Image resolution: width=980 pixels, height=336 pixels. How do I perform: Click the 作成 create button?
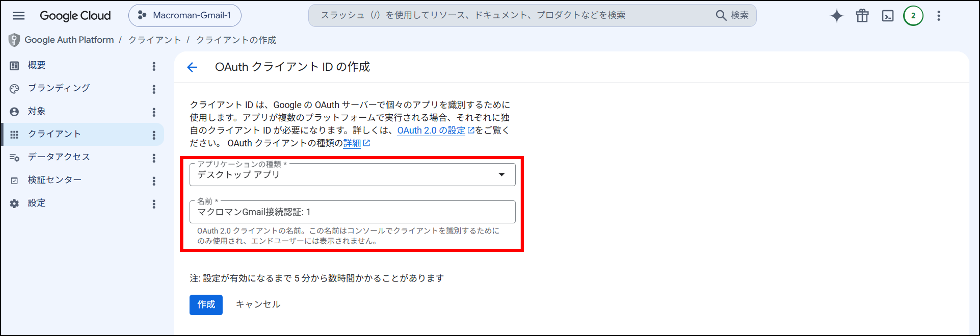206,304
